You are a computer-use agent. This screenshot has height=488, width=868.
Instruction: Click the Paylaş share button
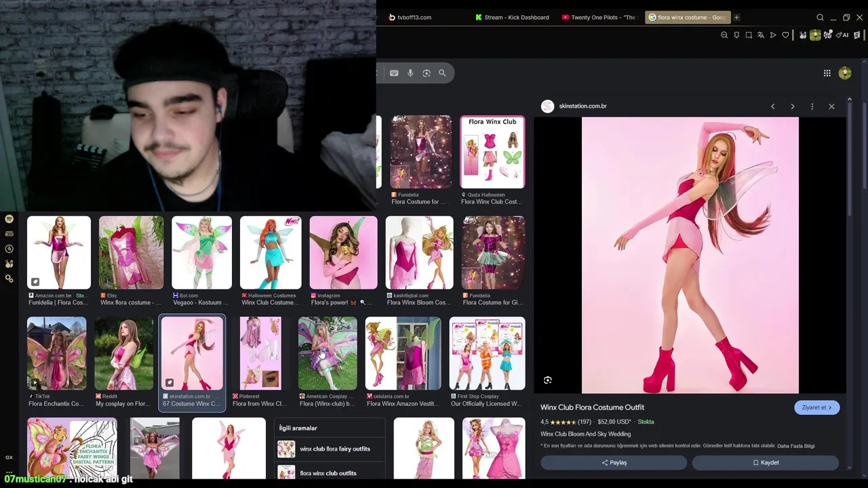[614, 462]
